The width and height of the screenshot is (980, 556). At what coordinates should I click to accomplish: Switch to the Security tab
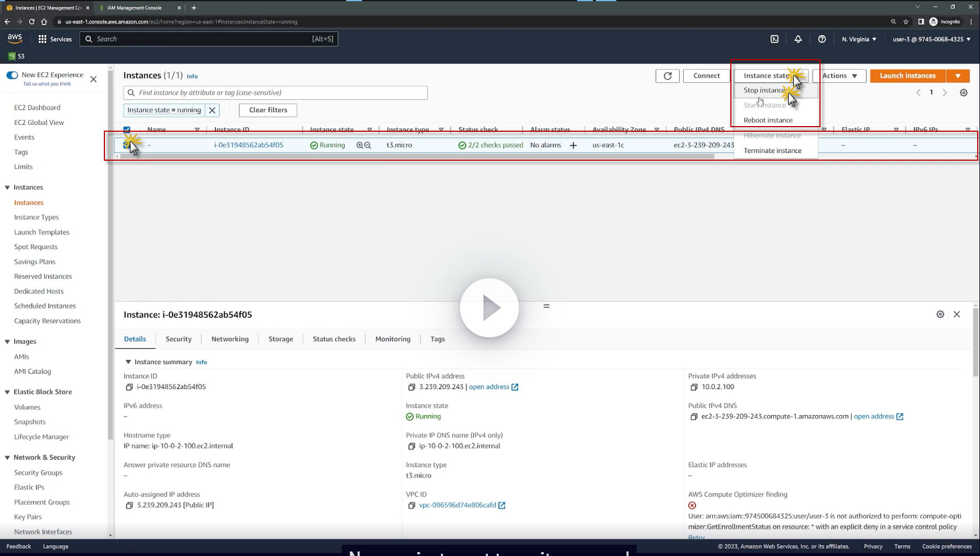point(178,339)
